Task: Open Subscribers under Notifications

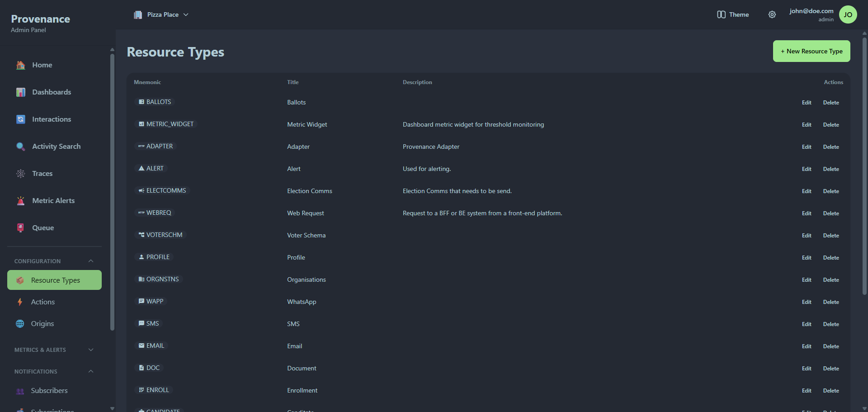Action: pos(49,390)
